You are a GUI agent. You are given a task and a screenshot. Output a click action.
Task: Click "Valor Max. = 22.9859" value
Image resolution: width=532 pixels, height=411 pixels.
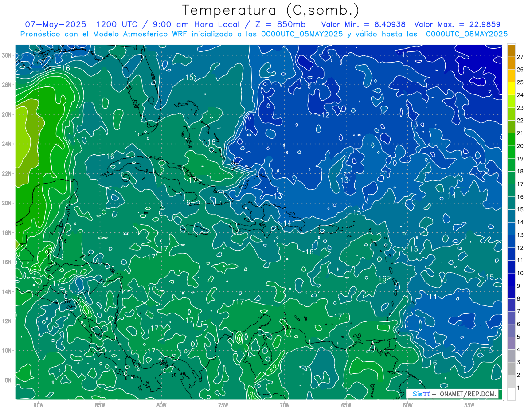[x=457, y=24]
